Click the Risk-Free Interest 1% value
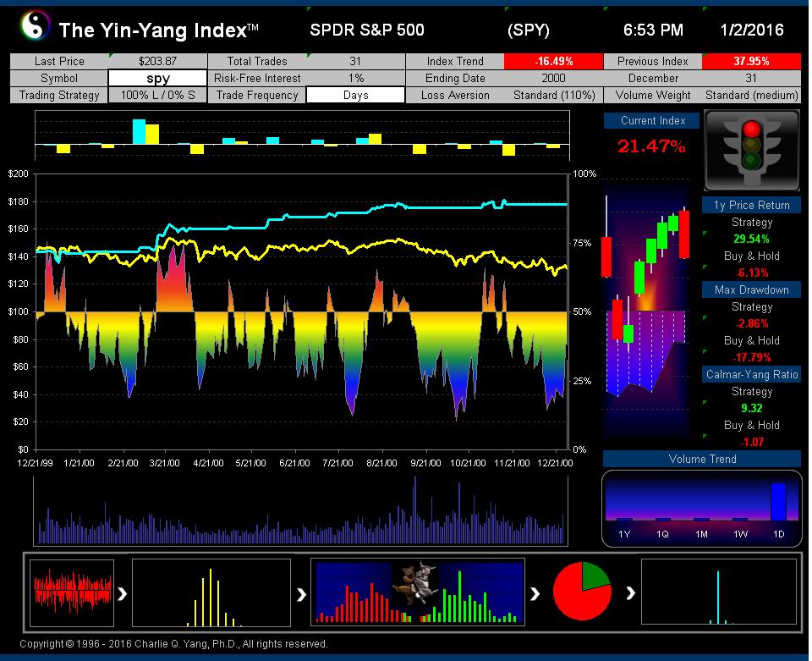Image resolution: width=812 pixels, height=661 pixels. point(355,78)
